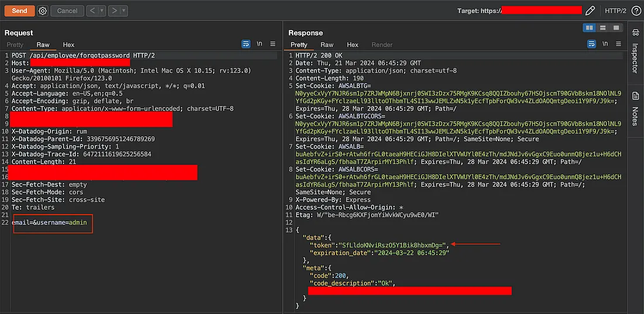
Task: Switch the Request view to the Hex tab
Action: (x=68, y=44)
